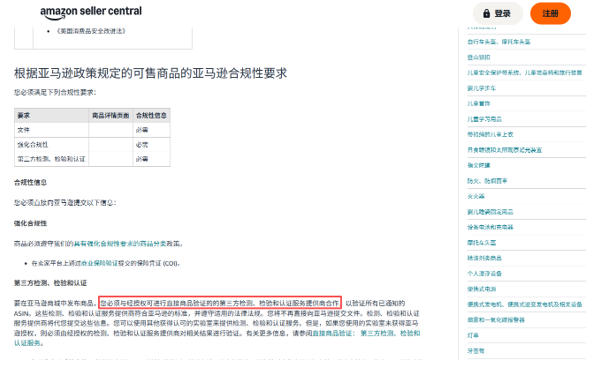Open sidebar link 防火、防烟面罩
This screenshot has width=604, height=366.
click(487, 181)
